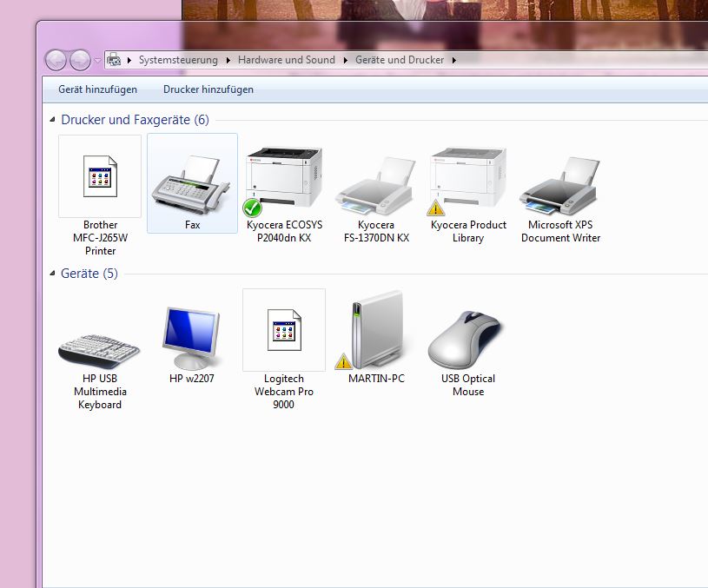Click Gerät hinzufügen in the toolbar
Viewport: 708px width, 588px height.
pos(97,89)
